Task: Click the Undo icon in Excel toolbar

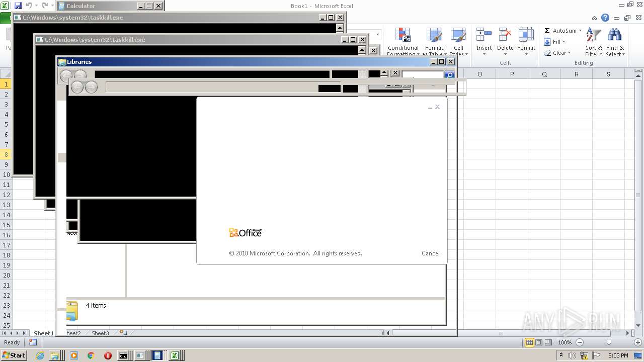Action: coord(29,6)
